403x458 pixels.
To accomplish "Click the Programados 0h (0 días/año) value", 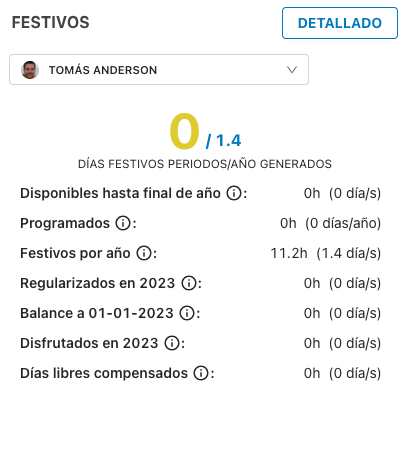I will pyautogui.click(x=330, y=223).
